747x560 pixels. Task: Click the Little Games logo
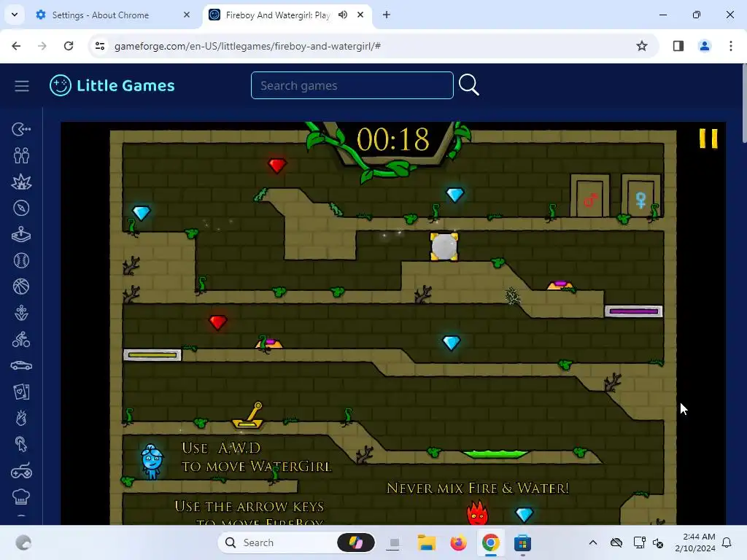pos(112,86)
